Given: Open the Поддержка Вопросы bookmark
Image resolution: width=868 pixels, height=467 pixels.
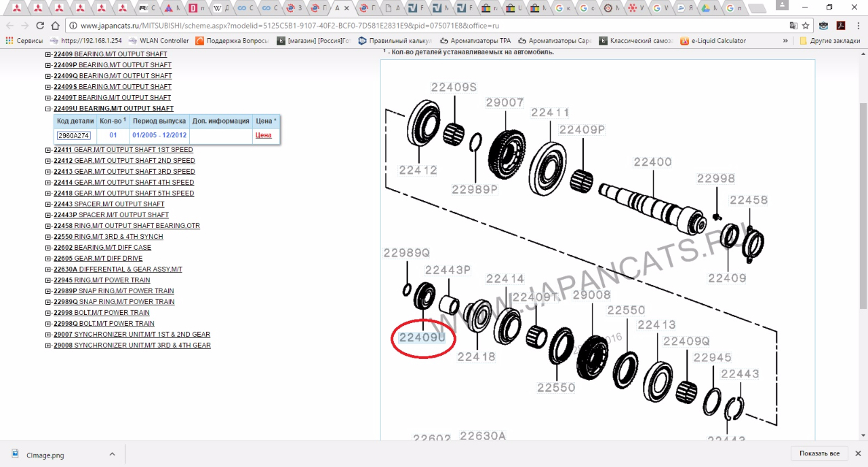Looking at the screenshot, I should (233, 41).
